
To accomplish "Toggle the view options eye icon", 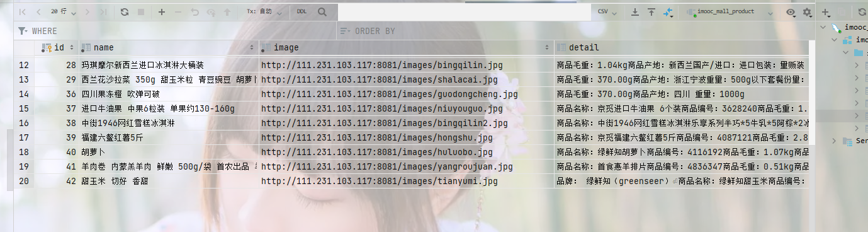I will coord(791,12).
